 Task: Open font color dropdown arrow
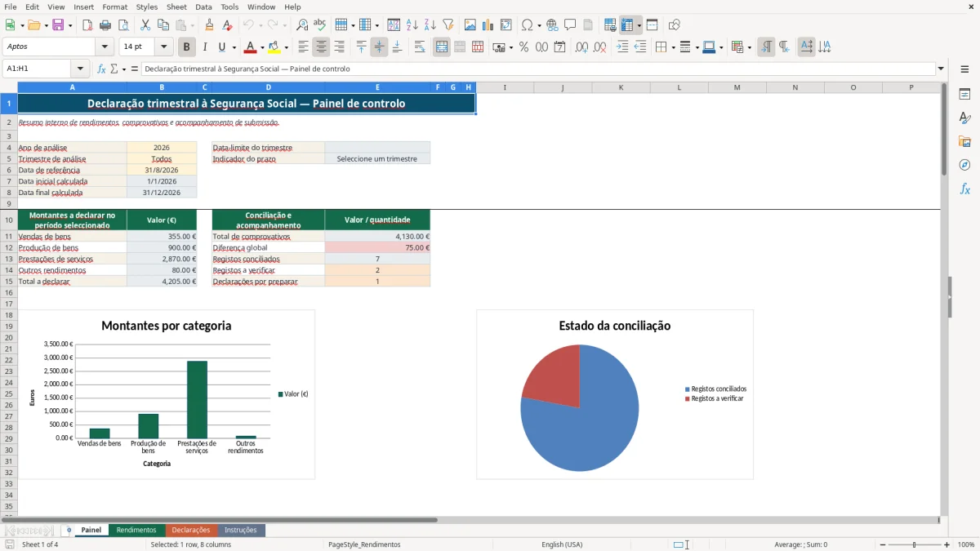point(262,47)
